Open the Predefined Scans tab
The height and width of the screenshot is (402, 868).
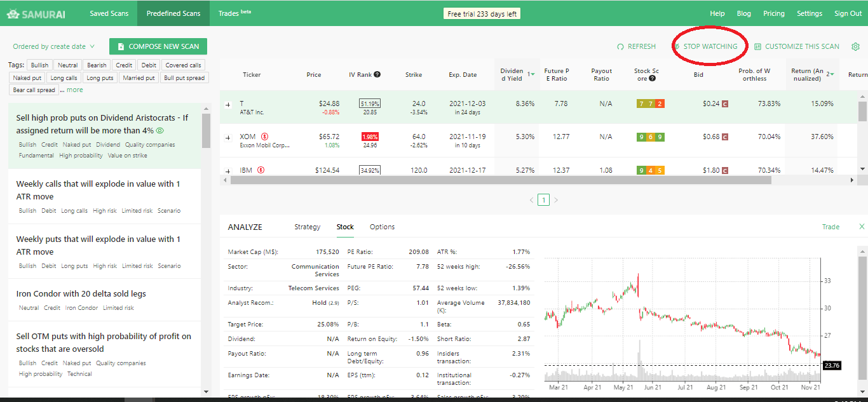[x=173, y=13]
